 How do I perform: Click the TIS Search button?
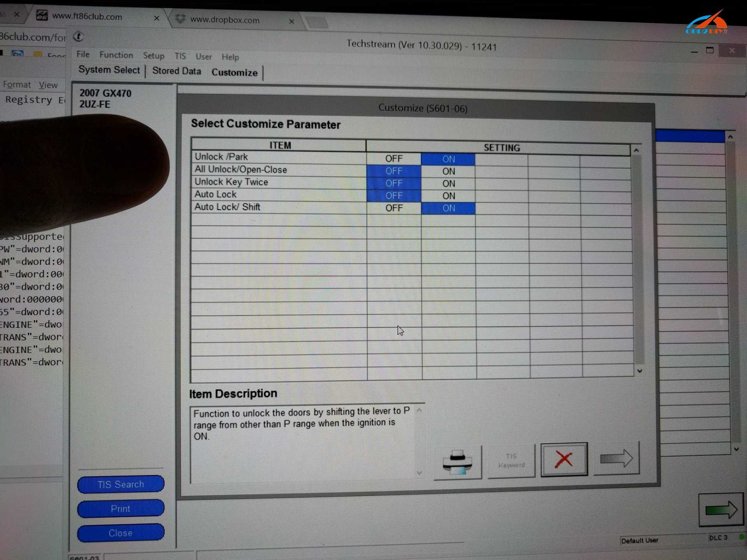[x=120, y=484]
